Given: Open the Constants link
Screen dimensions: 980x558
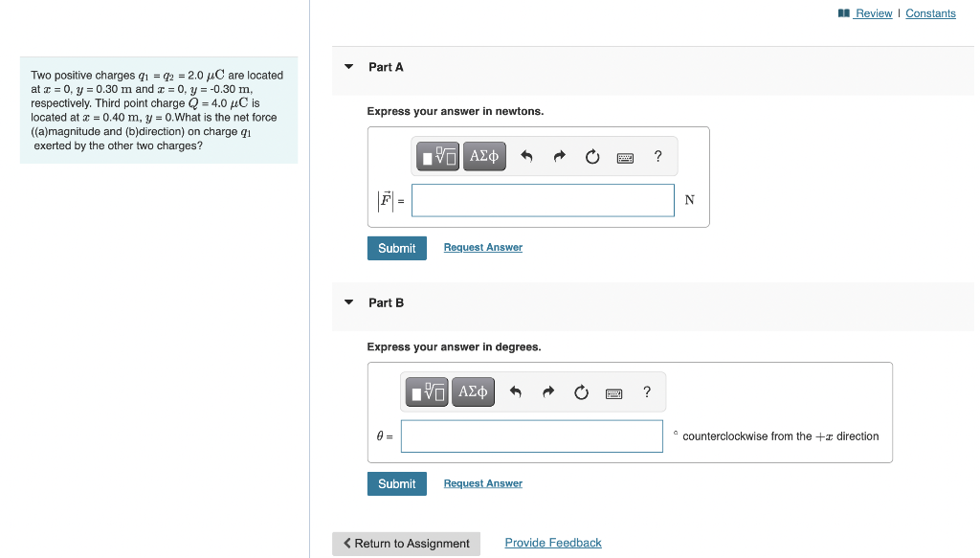Looking at the screenshot, I should (930, 13).
